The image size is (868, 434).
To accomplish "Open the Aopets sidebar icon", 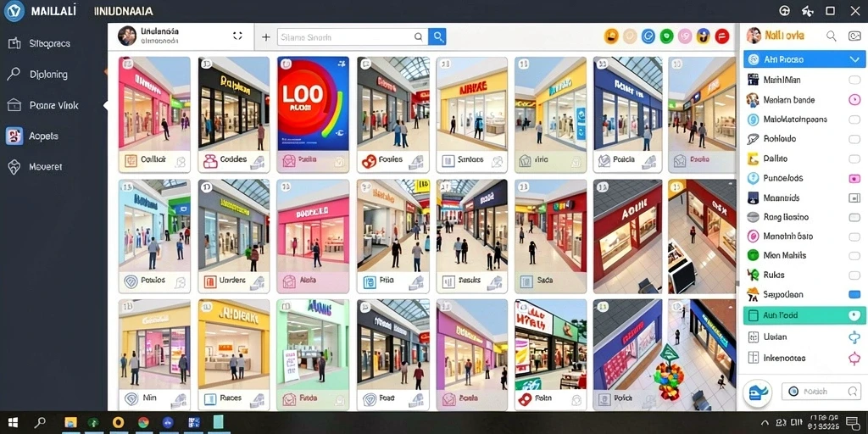I will 14,136.
